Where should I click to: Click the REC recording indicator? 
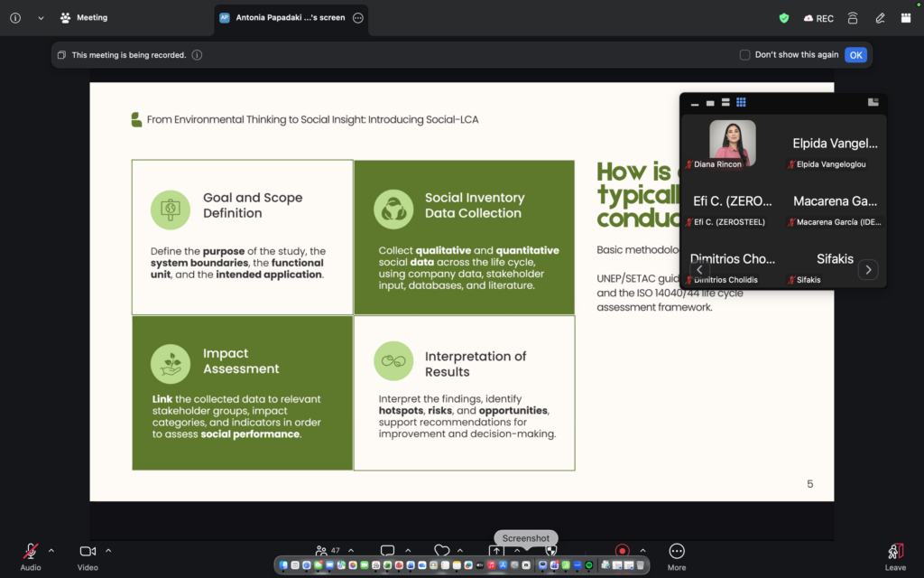[x=818, y=18]
